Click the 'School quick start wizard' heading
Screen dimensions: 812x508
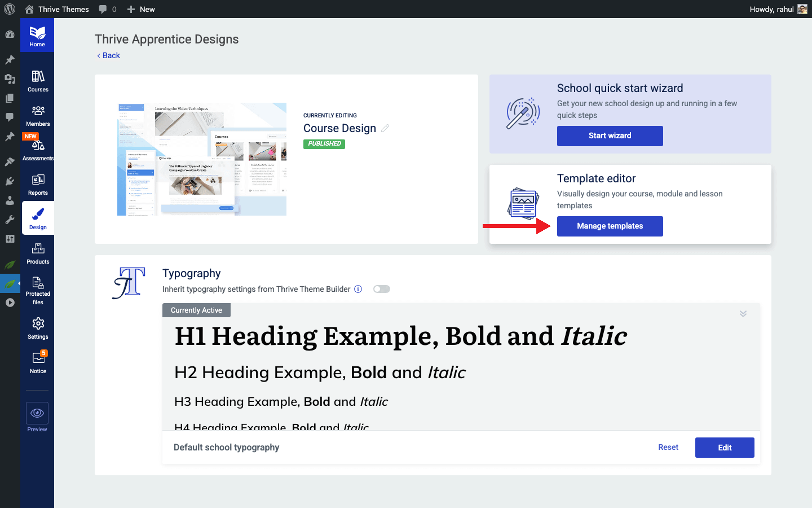coord(620,89)
